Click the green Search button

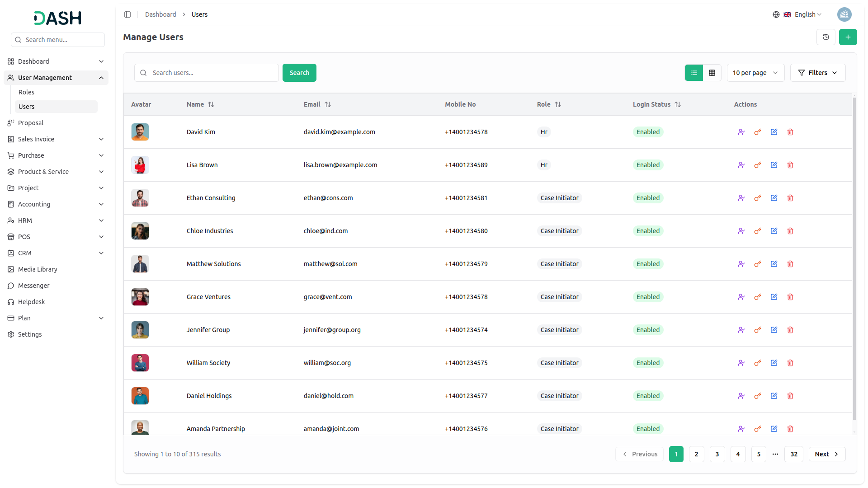point(299,73)
